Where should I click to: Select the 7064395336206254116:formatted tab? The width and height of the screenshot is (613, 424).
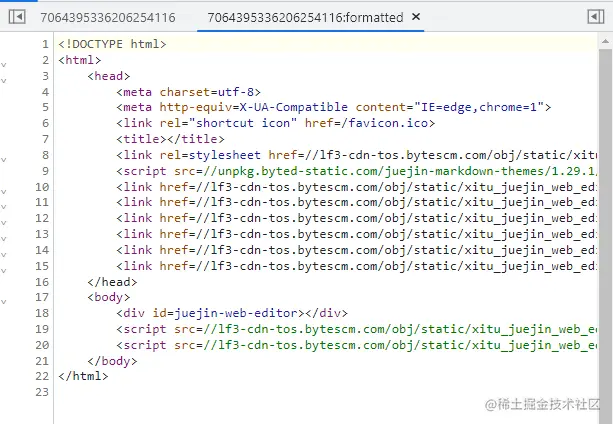click(x=305, y=18)
